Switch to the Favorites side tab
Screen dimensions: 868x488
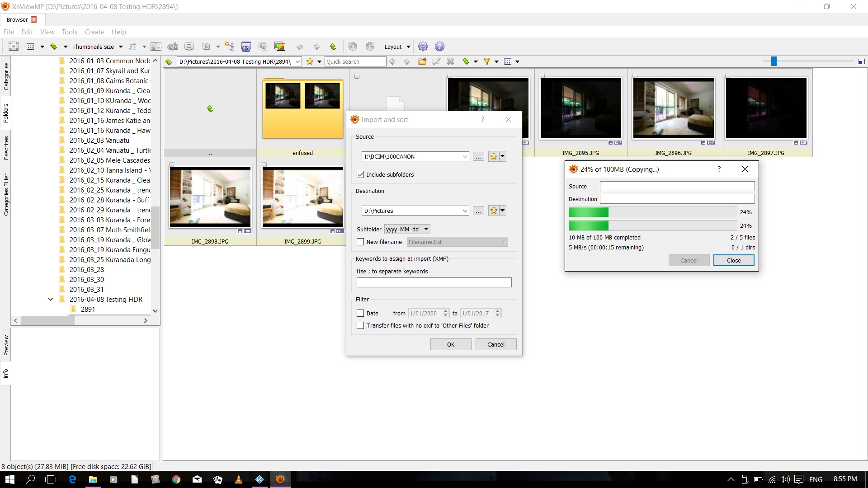coord(6,147)
